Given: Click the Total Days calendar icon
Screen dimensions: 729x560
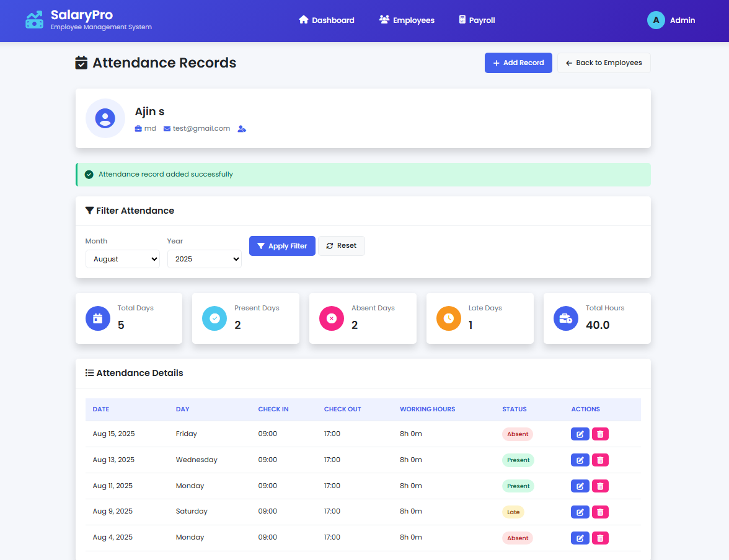Looking at the screenshot, I should coord(98,318).
